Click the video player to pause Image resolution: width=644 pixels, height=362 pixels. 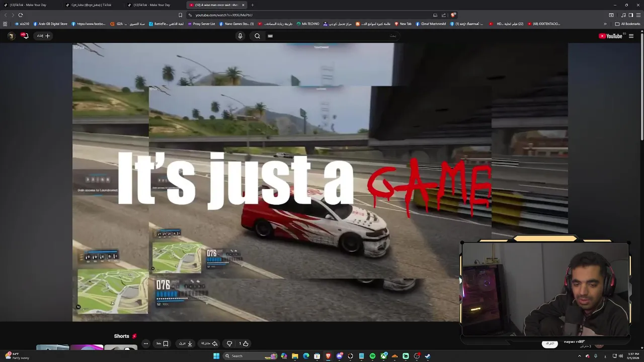click(x=320, y=182)
